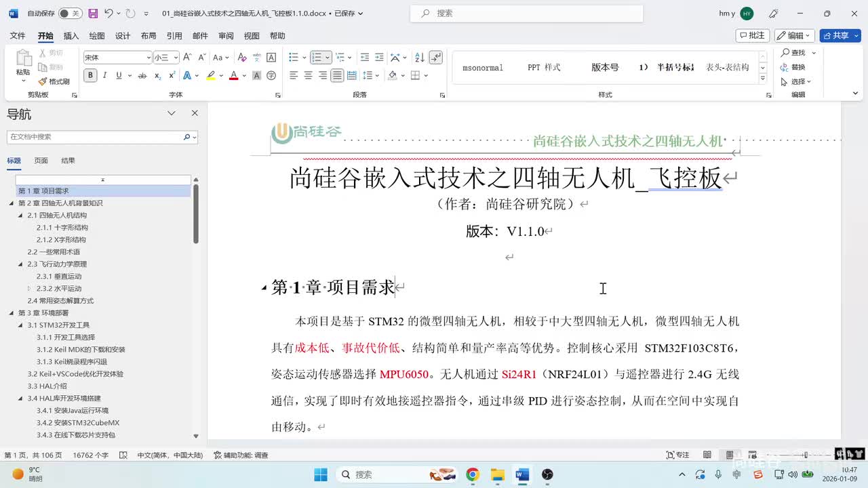
Task: Toggle underline formatting
Action: point(119,75)
